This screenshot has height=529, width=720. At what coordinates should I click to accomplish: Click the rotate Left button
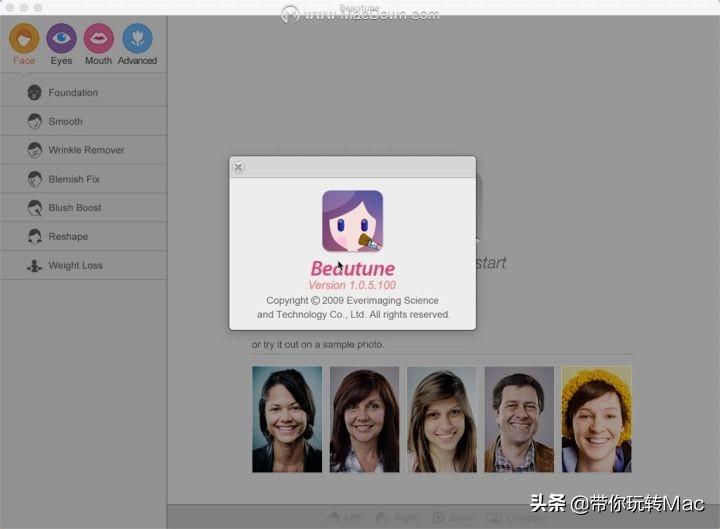click(x=343, y=518)
